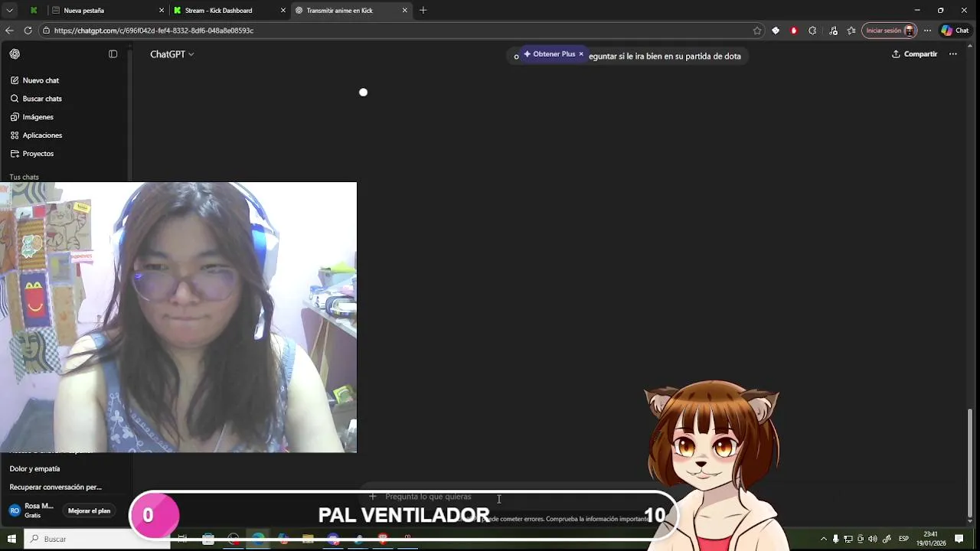980x551 pixels.
Task: Open the conversation options three-dot menu
Action: click(x=953, y=54)
